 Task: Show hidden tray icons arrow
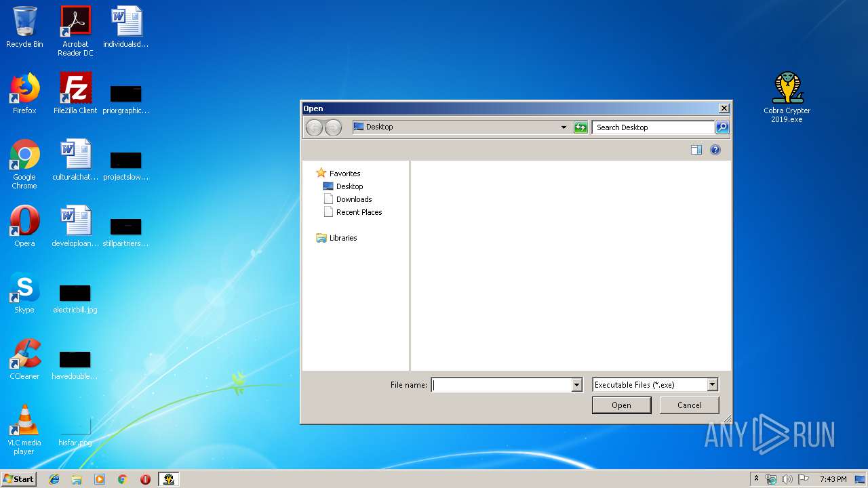[x=756, y=479]
